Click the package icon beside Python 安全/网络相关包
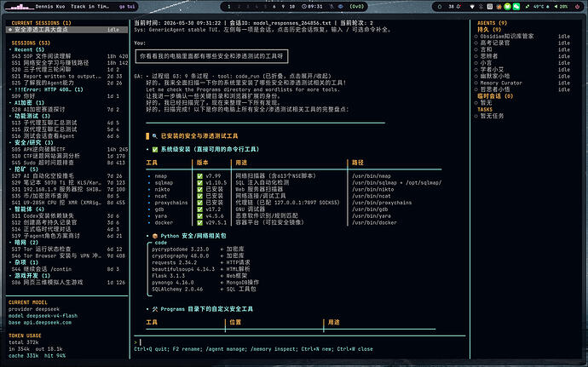 coord(155,236)
